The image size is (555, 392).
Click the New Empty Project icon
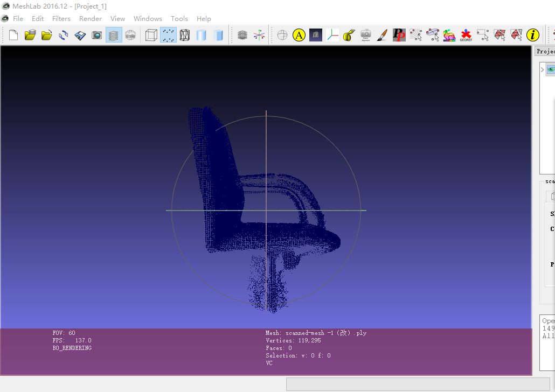[13, 36]
